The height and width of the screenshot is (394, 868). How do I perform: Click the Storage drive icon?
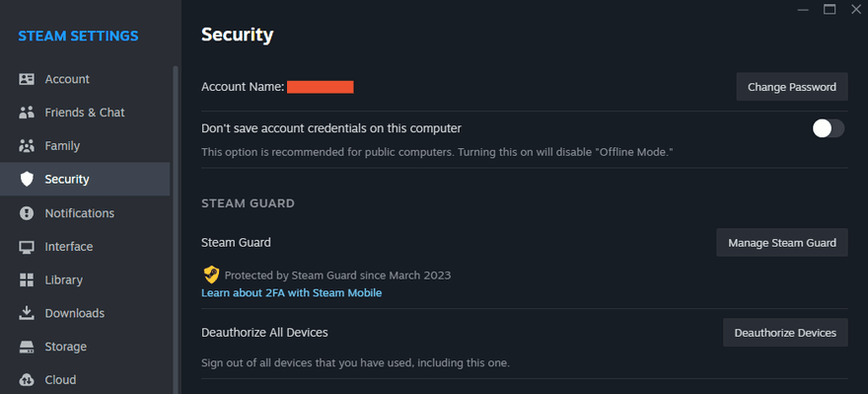click(x=27, y=347)
